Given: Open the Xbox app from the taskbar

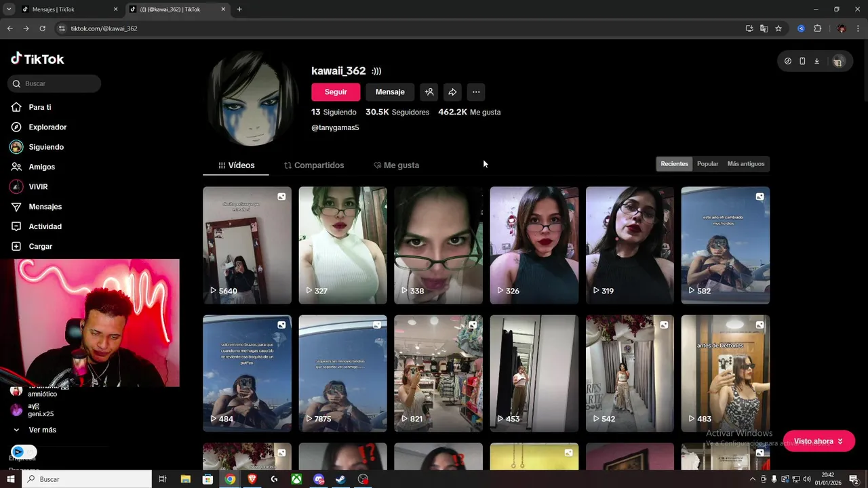Looking at the screenshot, I should click(296, 479).
